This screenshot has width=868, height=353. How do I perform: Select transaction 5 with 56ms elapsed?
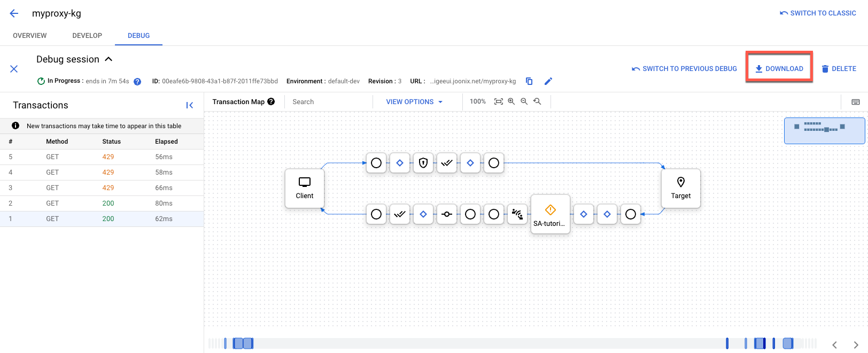point(102,157)
